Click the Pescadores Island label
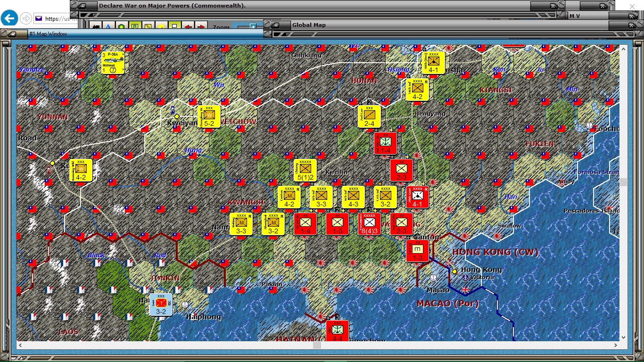644x362 pixels. tap(592, 211)
